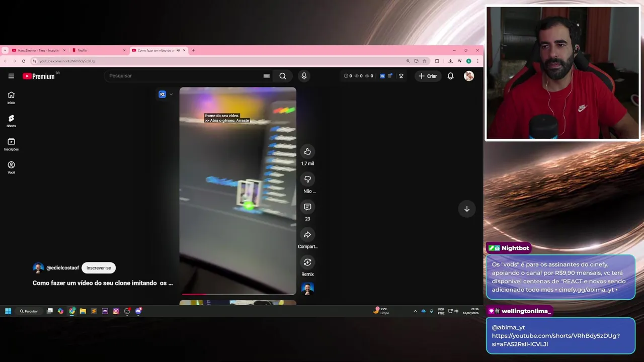Open Task View on the taskbar
The height and width of the screenshot is (362, 644).
pyautogui.click(x=49, y=311)
